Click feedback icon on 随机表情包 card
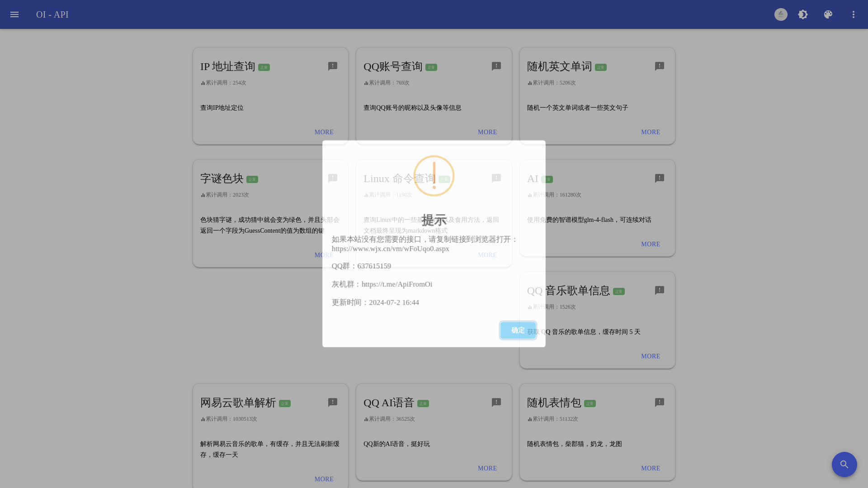 tap(660, 403)
